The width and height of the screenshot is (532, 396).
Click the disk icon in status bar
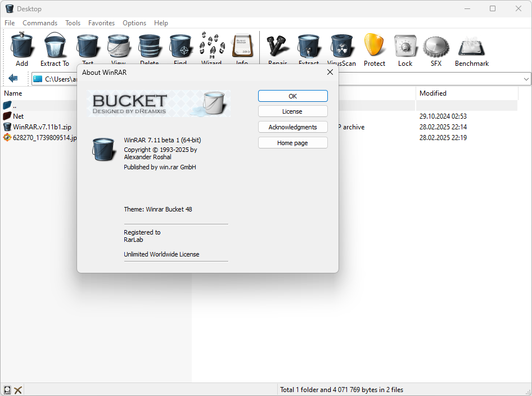[7, 390]
